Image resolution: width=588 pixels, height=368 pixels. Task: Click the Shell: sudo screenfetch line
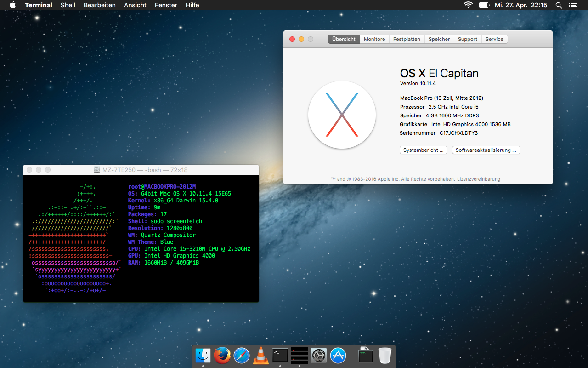click(165, 221)
